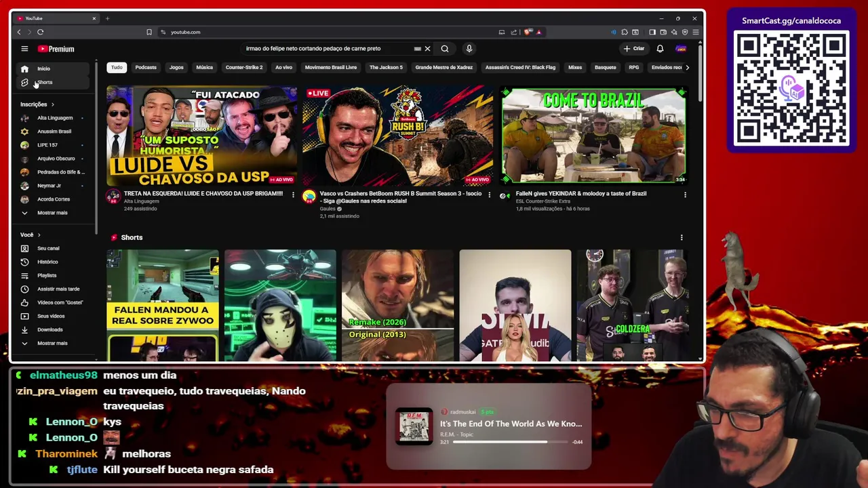Open the Come to Brazil video thumbnail

point(593,136)
